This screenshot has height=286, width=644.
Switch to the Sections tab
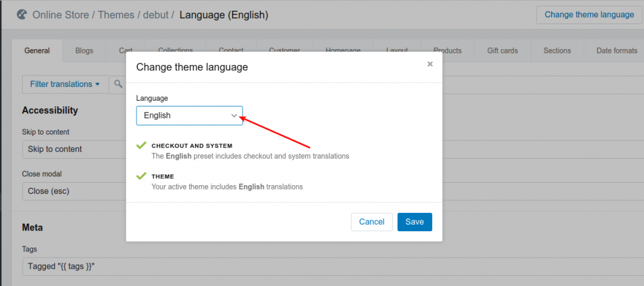coord(557,50)
